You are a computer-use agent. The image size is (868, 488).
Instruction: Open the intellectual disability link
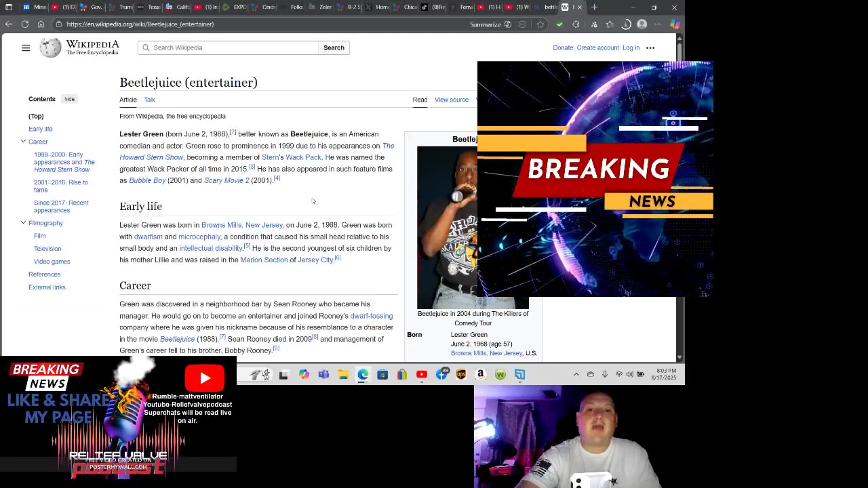coord(210,248)
